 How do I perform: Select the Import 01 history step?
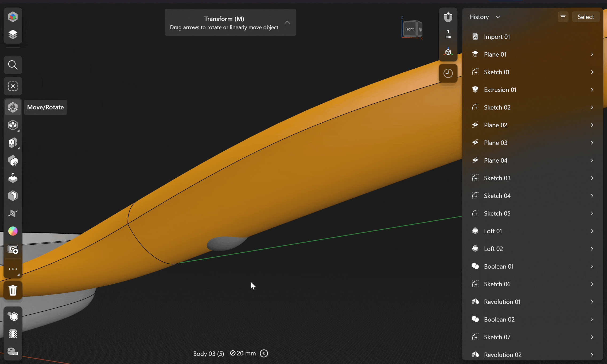tap(532, 37)
